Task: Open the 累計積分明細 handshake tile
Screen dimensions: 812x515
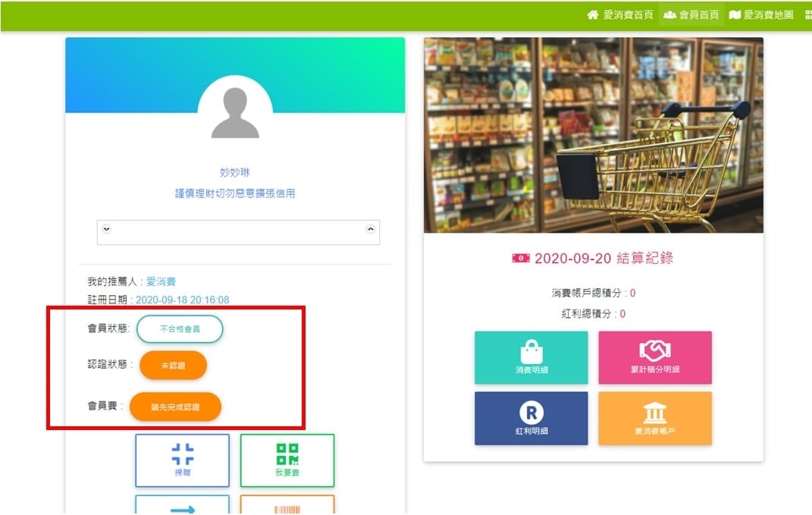Action: tap(655, 357)
